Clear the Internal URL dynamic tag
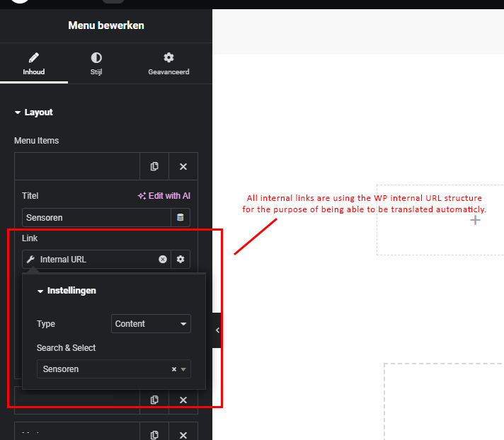This screenshot has height=440, width=504. click(163, 259)
